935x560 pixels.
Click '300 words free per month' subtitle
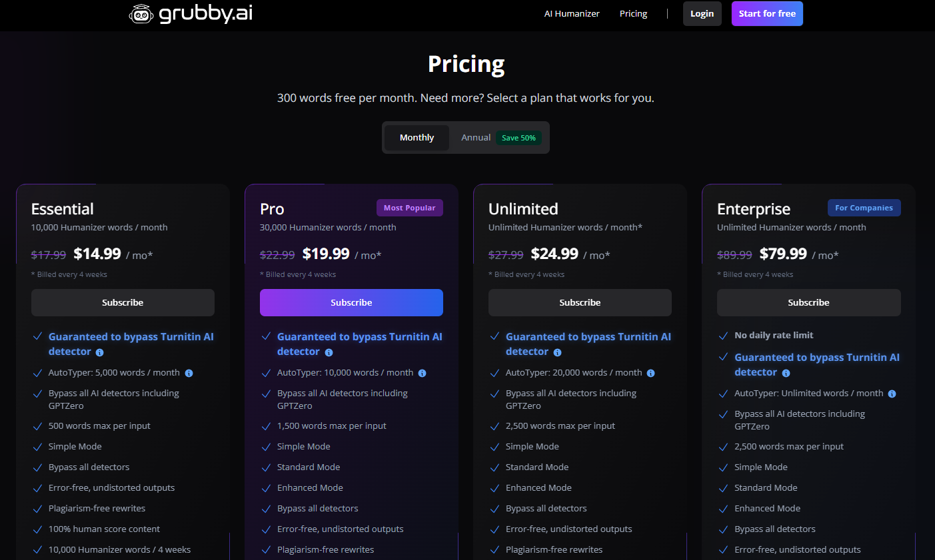click(466, 98)
